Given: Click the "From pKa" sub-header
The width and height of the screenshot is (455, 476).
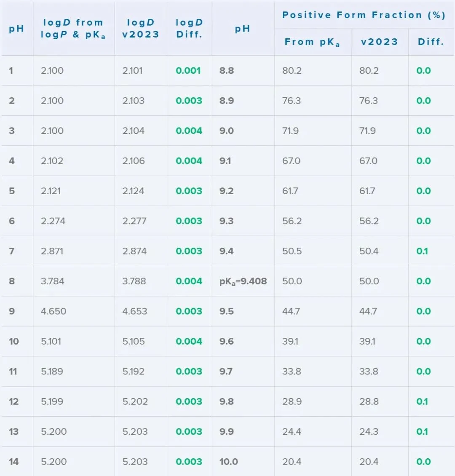Looking at the screenshot, I should click(x=312, y=42).
